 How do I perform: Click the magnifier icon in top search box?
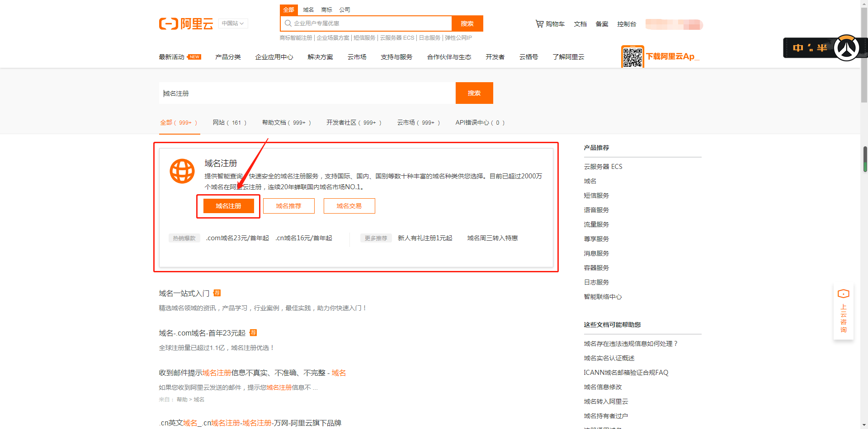click(288, 23)
